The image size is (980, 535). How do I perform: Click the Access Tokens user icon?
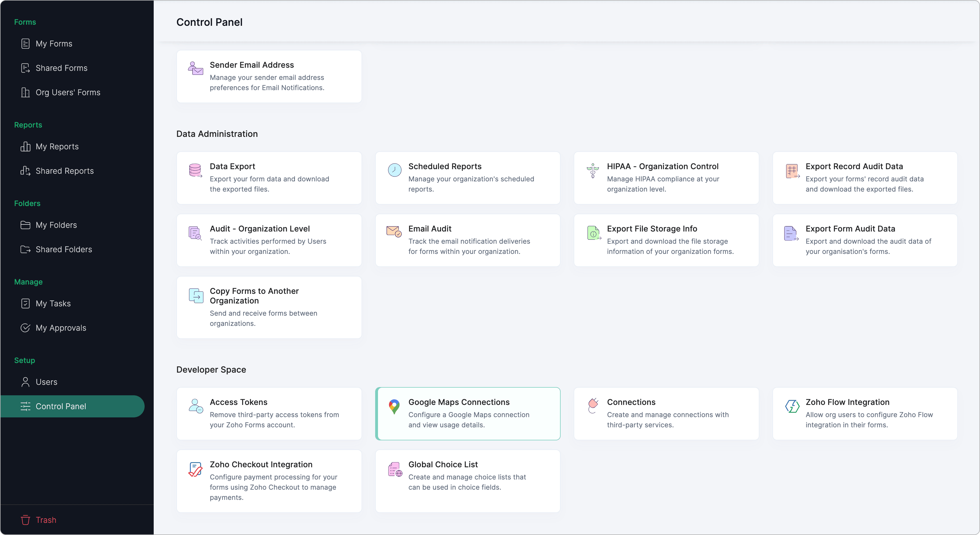point(196,406)
